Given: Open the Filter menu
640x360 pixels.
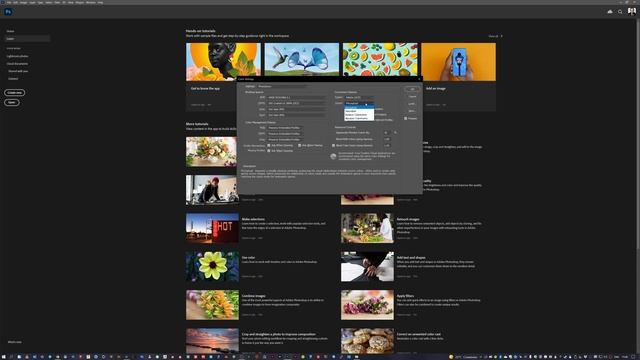Looking at the screenshot, I should click(57, 2).
